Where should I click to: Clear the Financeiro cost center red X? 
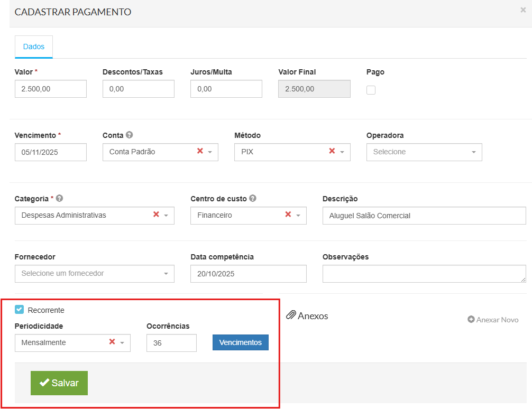(288, 215)
